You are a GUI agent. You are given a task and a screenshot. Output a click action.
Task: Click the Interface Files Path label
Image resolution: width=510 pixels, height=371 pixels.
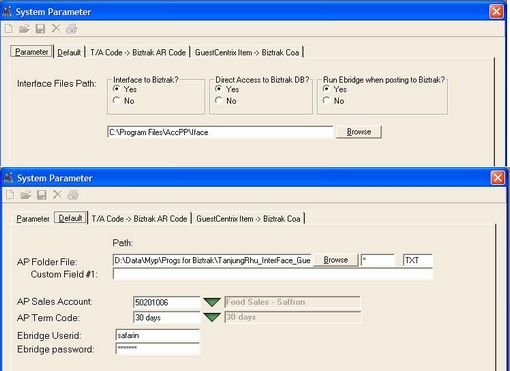click(x=57, y=83)
